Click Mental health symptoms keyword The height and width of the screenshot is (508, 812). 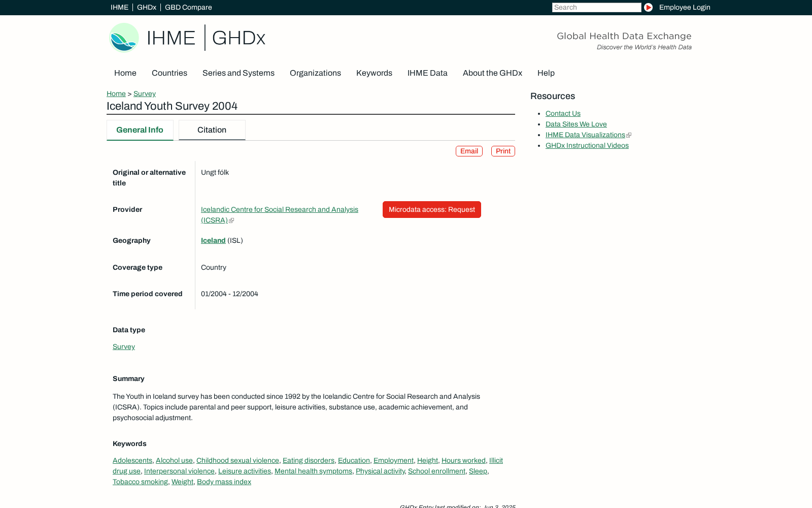[313, 471]
